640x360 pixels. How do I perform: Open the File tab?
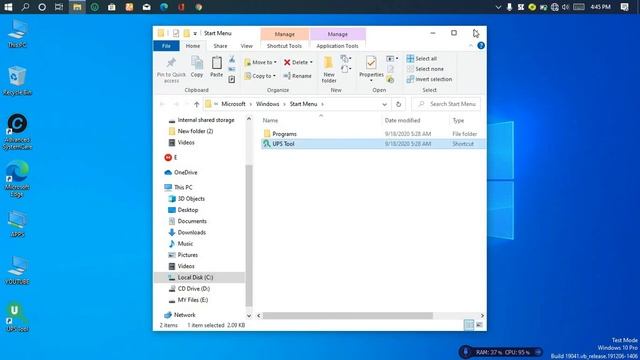[x=166, y=46]
